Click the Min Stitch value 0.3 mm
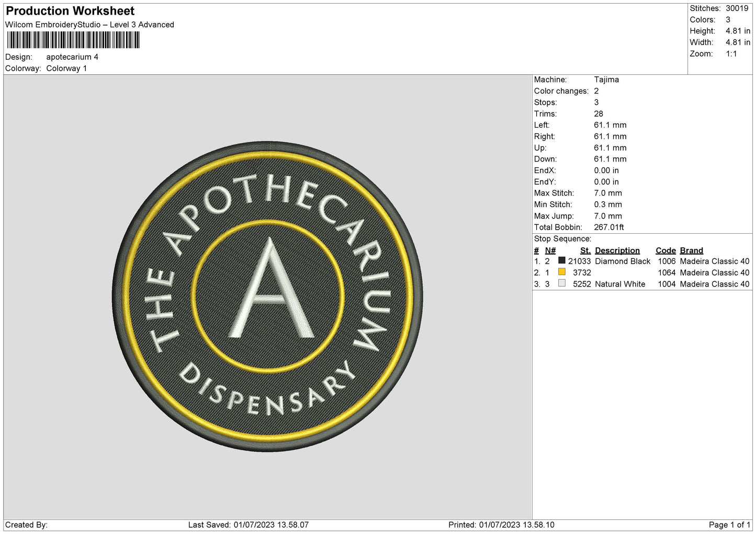Screen dimensions: 756x534 pos(608,204)
